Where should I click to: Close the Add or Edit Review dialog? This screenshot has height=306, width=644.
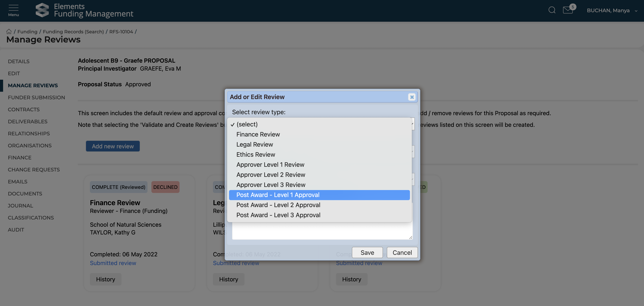(412, 97)
